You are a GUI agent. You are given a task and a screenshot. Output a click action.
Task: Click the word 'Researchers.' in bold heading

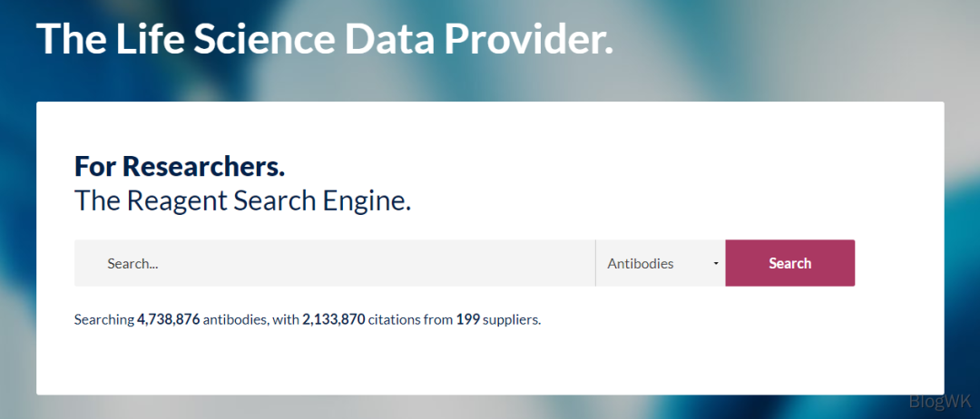tap(204, 167)
